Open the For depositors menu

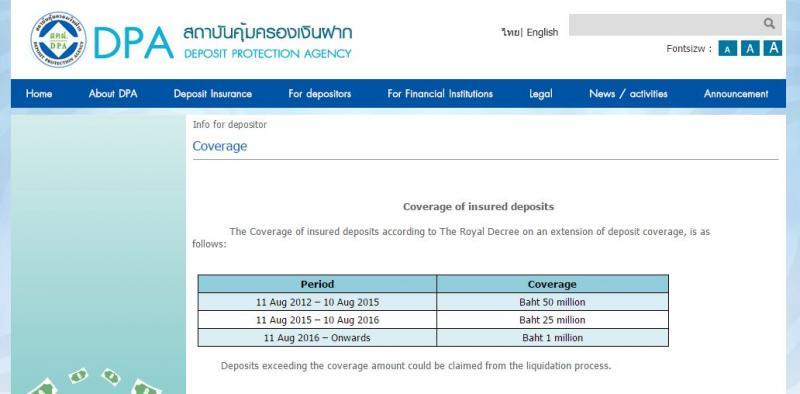point(320,94)
